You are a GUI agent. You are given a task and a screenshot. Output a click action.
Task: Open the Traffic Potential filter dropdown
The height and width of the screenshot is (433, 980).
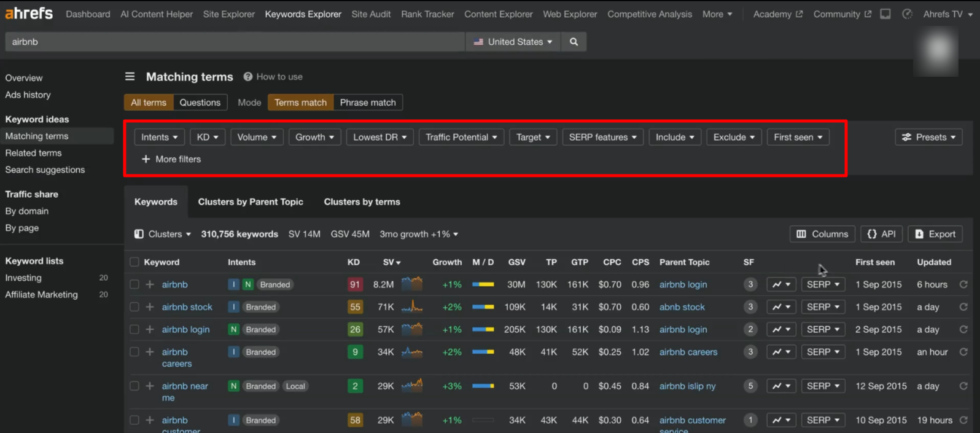[x=461, y=137]
